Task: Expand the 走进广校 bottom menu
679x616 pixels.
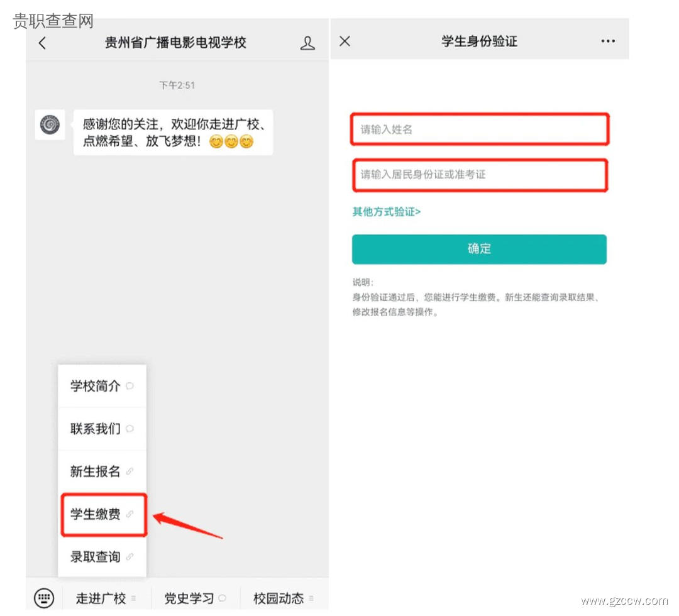Action: coord(106,598)
